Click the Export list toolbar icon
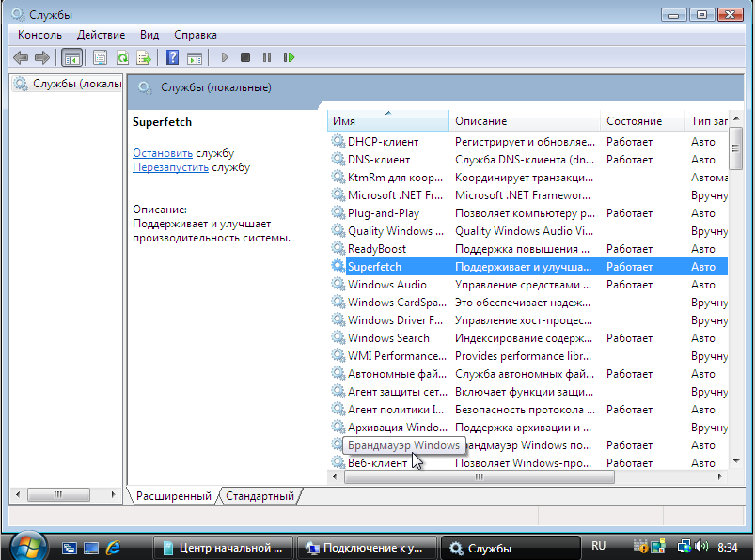 (x=144, y=57)
